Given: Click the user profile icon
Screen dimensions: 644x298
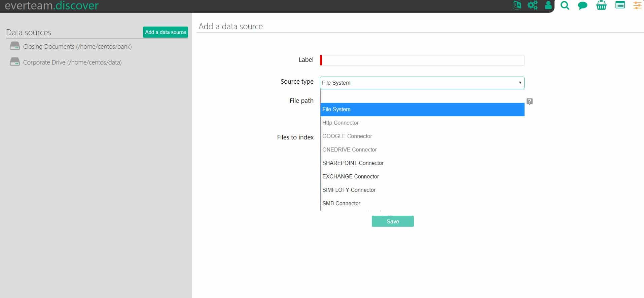Looking at the screenshot, I should click(548, 5).
